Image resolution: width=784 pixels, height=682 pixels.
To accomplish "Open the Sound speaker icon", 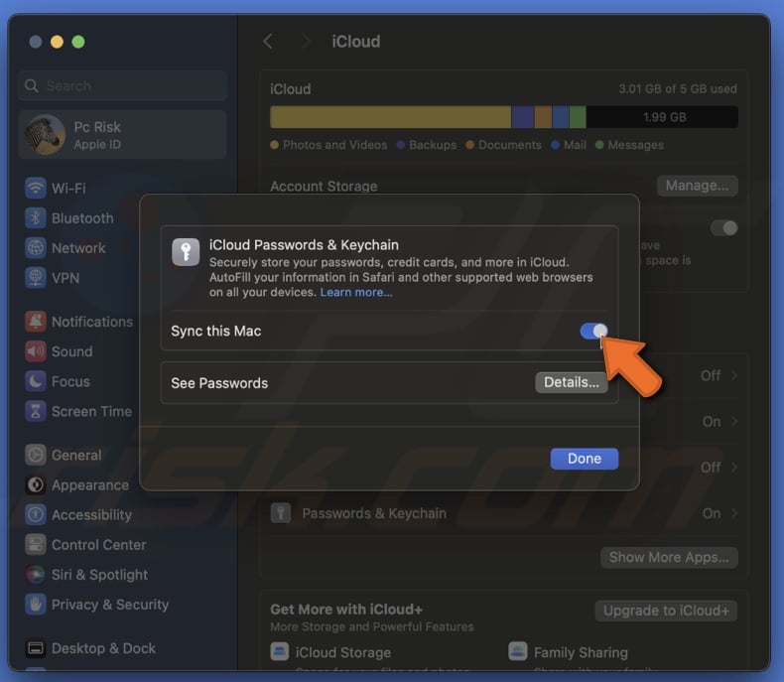I will (x=36, y=351).
